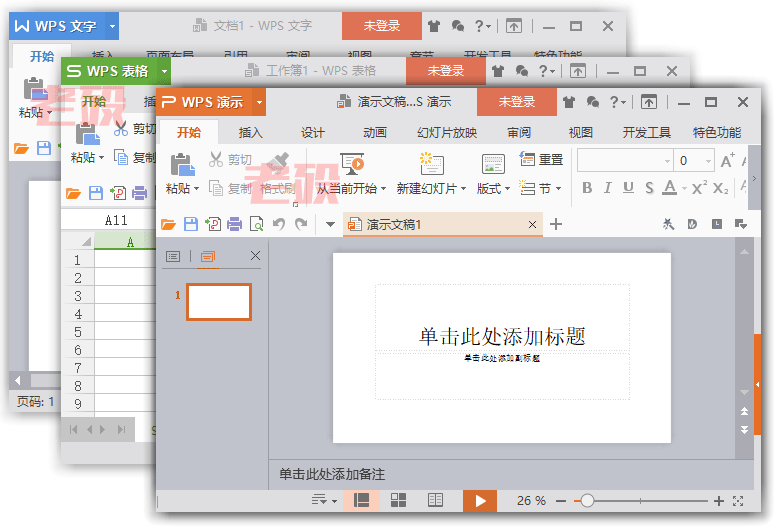Screen dimensions: 775x531
Task: Open WPS 表格 application menu dropdown
Action: pyautogui.click(x=164, y=71)
